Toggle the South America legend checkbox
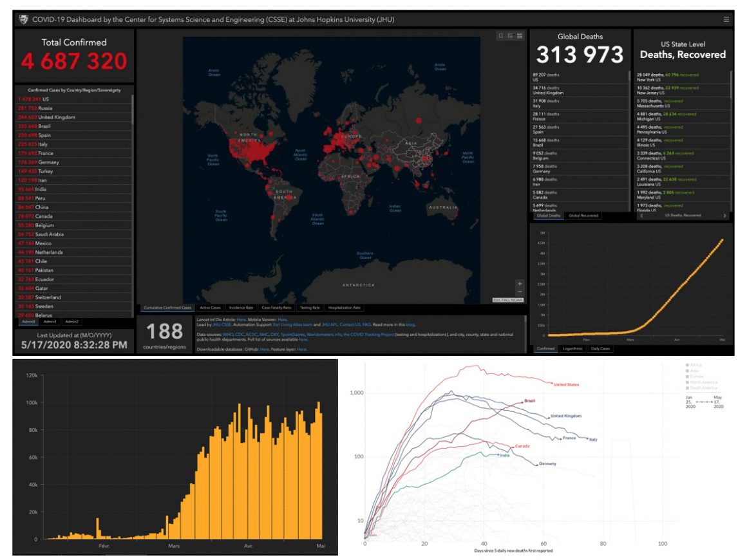The image size is (747, 560). tap(688, 387)
